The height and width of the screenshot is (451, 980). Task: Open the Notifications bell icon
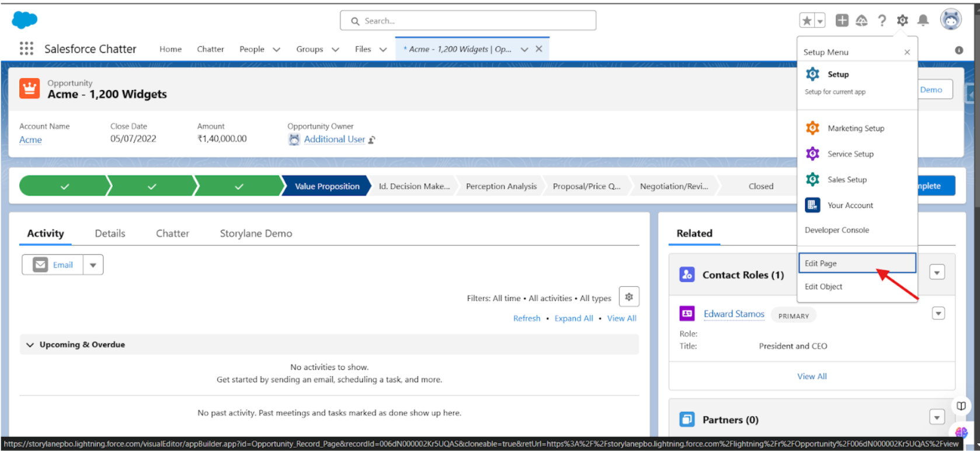[923, 21]
